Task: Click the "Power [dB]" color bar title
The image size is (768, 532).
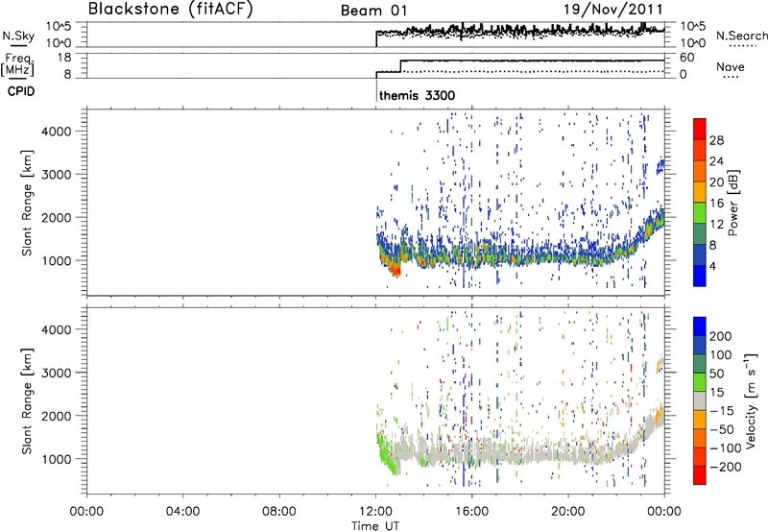Action: pyautogui.click(x=732, y=203)
